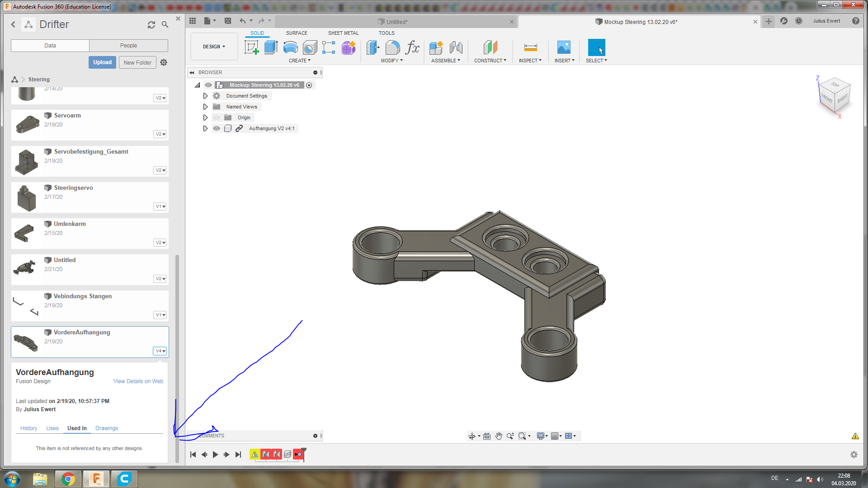Select the Extrude tool
This screenshot has width=868, height=488.
pyautogui.click(x=271, y=47)
